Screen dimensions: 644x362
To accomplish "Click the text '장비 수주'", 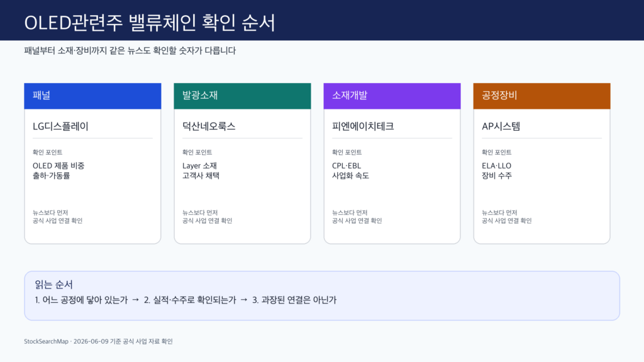I will click(x=497, y=176).
